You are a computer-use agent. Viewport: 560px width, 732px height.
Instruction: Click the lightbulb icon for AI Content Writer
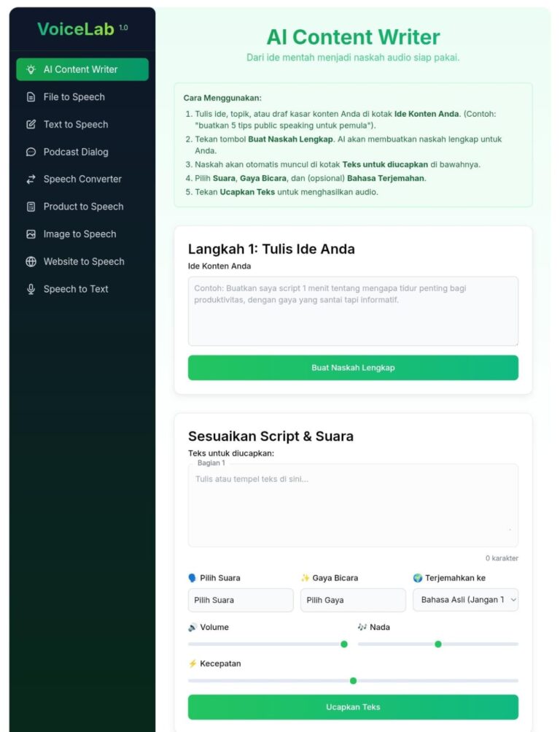point(31,69)
